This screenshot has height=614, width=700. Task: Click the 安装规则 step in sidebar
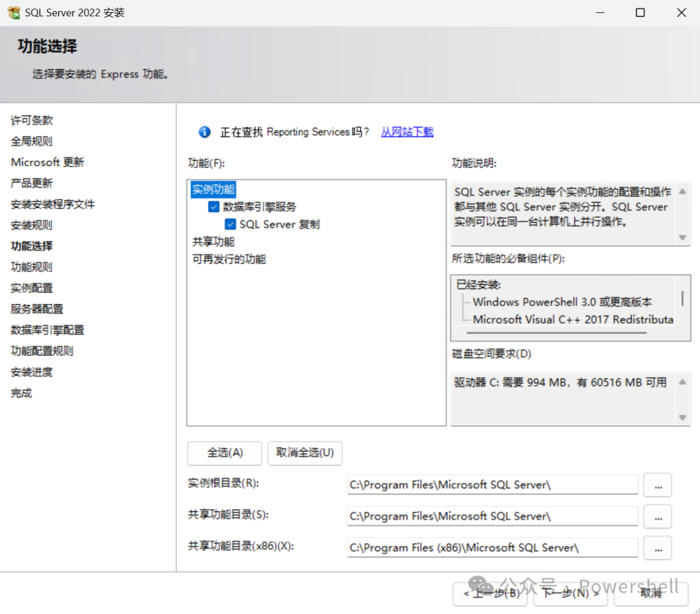coord(32,226)
